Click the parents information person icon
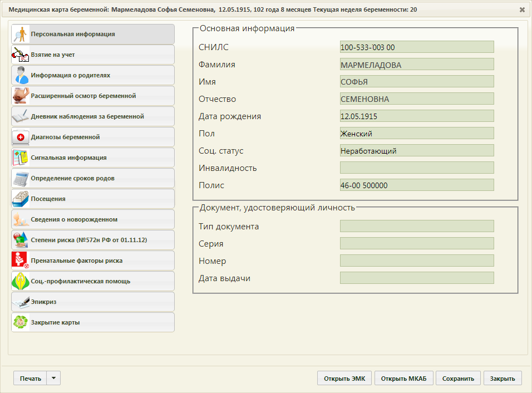 pyautogui.click(x=21, y=75)
